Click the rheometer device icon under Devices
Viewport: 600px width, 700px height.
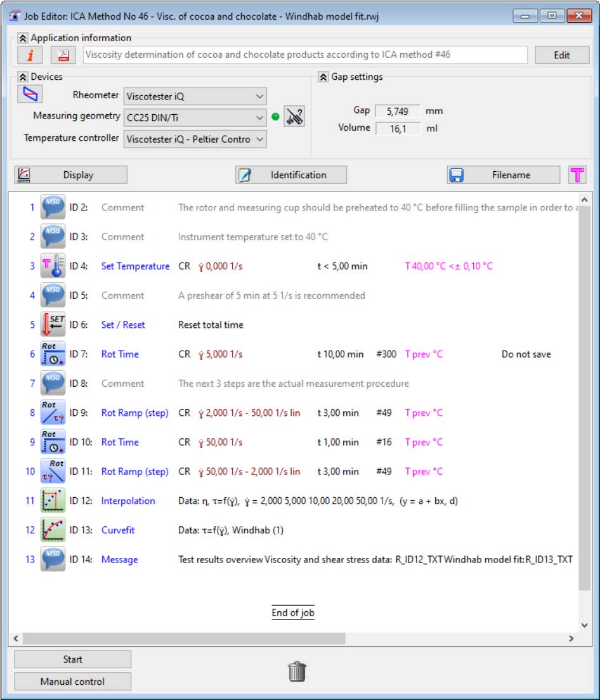click(30, 95)
